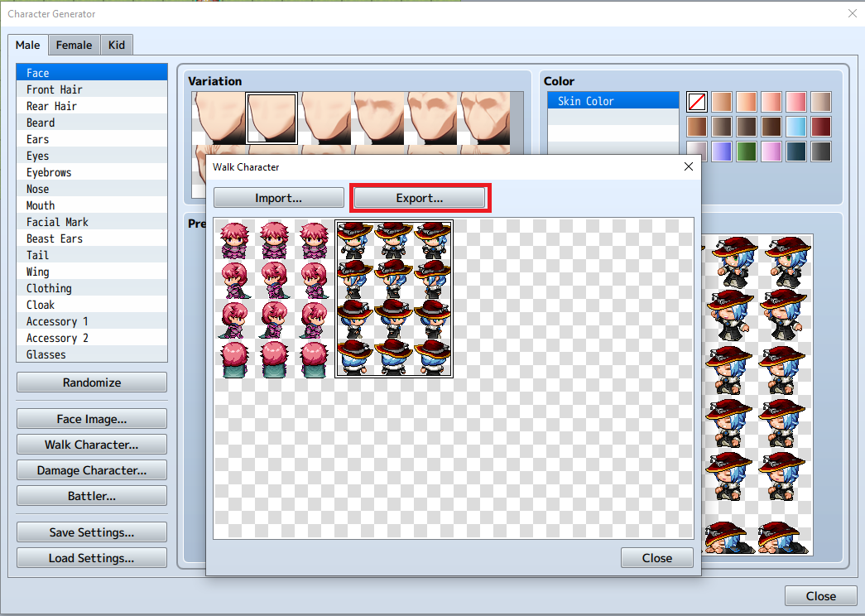Screen dimensions: 865x616
Task: Pick Cloak in the parts list
Action: [92, 304]
